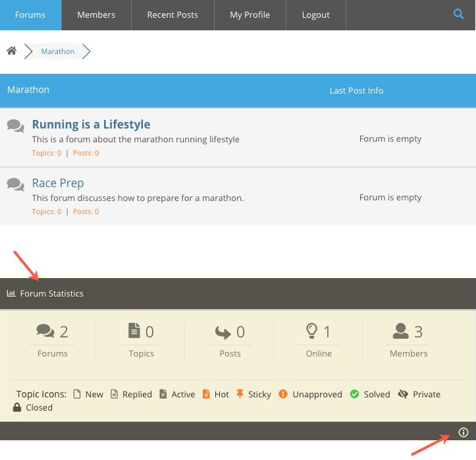476x460 pixels.
Task: Click the speech bubbles icon beside Race Prep
Action: tap(16, 184)
